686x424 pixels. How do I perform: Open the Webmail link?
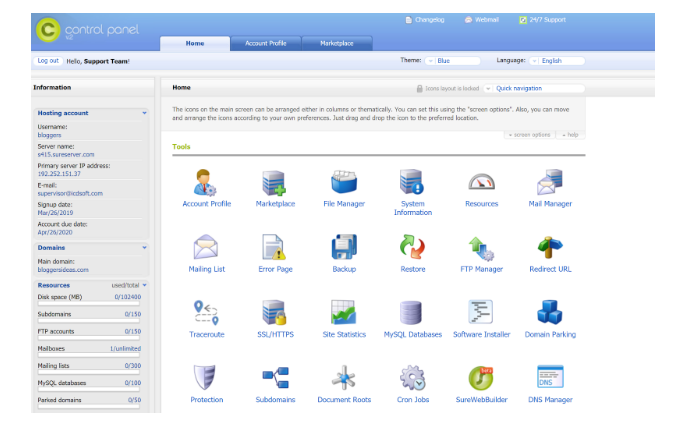(x=482, y=20)
